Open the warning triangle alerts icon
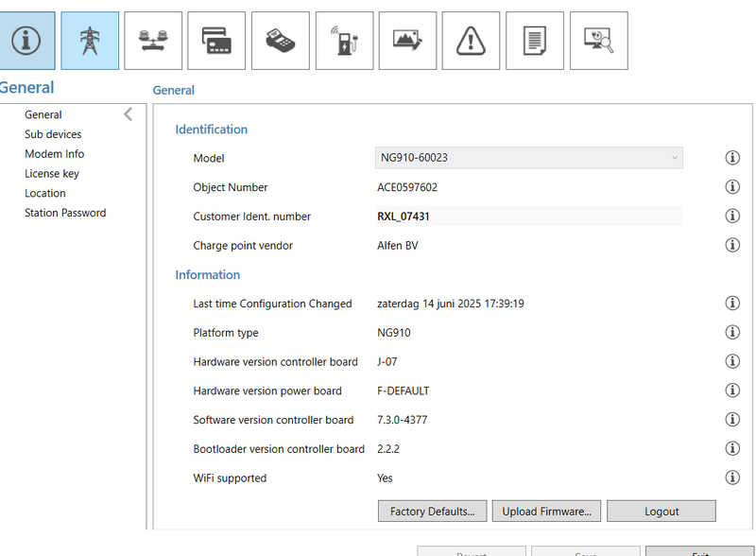The image size is (756, 556). (471, 41)
